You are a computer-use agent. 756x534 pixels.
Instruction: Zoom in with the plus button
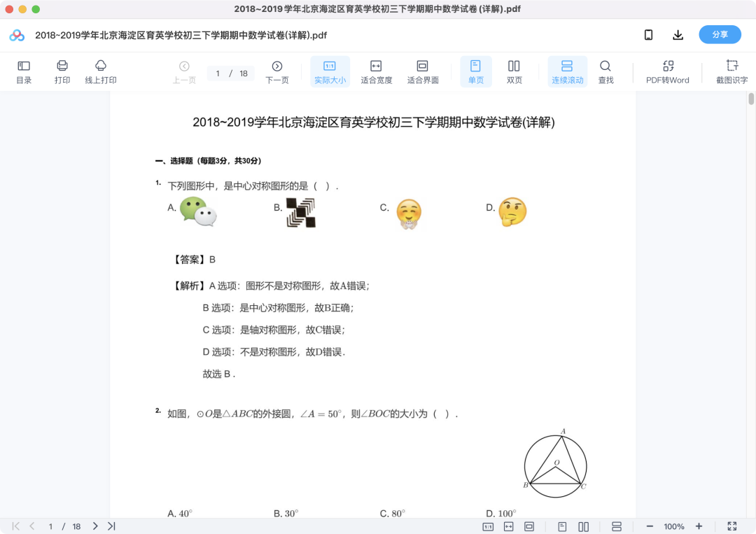[x=699, y=526]
